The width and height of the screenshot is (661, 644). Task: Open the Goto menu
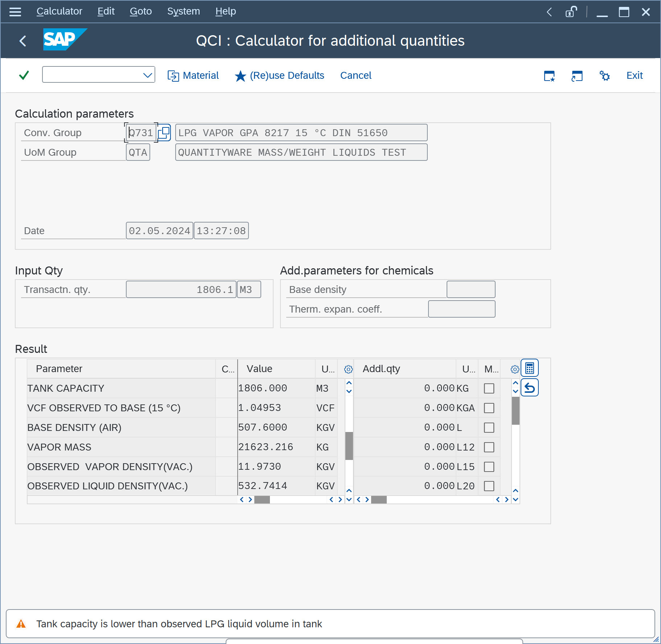(x=140, y=11)
